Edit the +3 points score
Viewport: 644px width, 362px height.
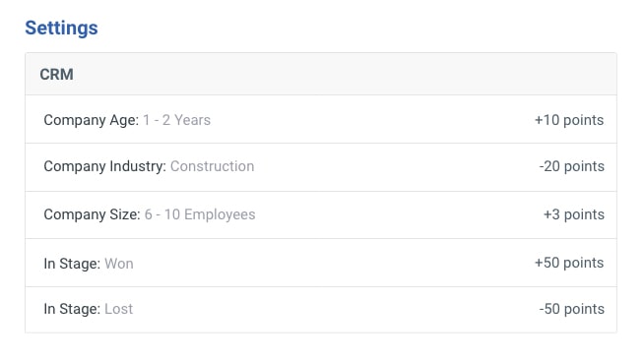point(574,214)
